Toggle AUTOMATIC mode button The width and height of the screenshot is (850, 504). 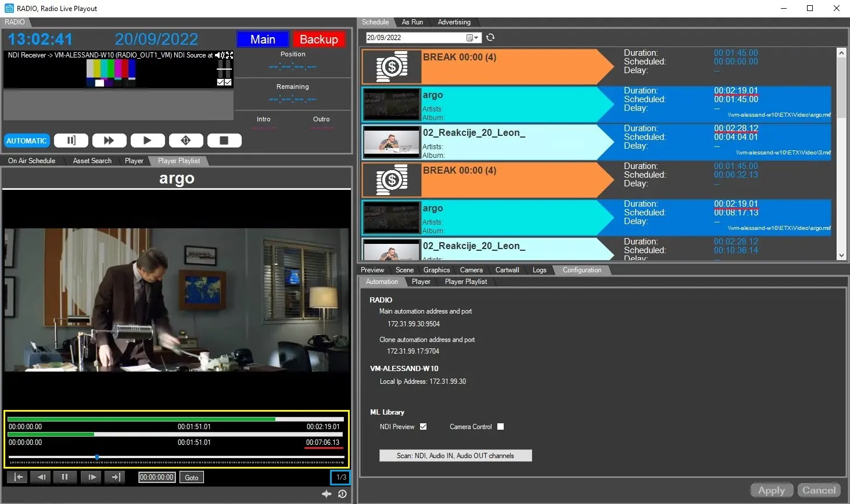[27, 141]
